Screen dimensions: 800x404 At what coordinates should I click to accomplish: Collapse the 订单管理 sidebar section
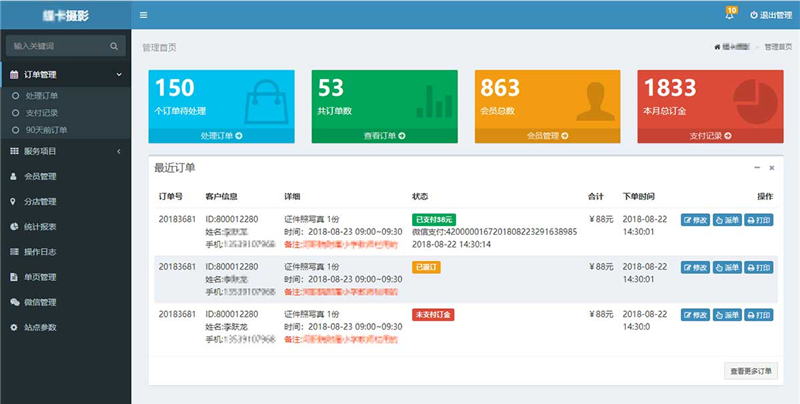118,74
